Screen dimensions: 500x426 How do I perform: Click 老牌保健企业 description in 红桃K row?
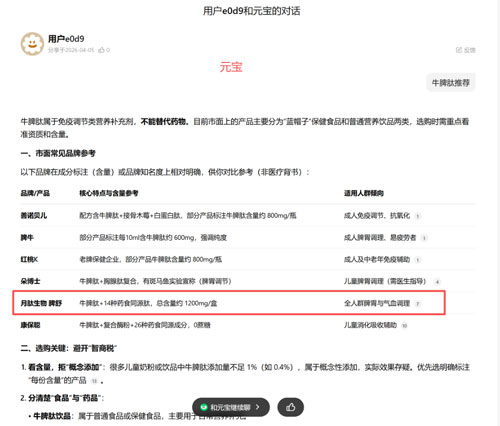click(x=151, y=259)
